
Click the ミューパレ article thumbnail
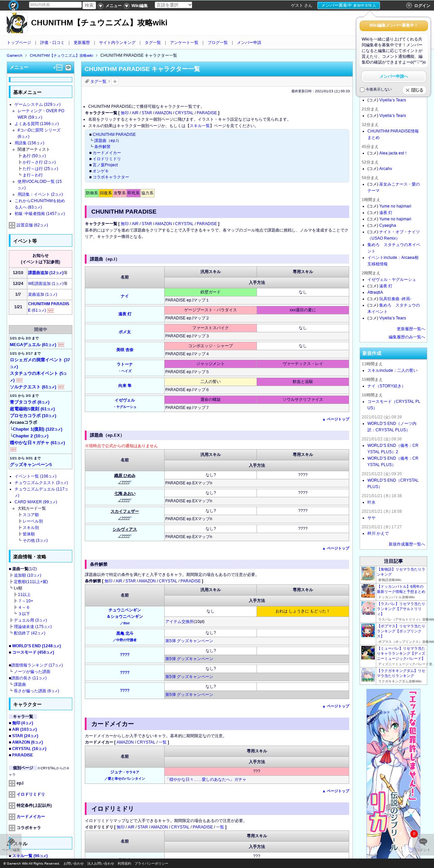(x=368, y=653)
